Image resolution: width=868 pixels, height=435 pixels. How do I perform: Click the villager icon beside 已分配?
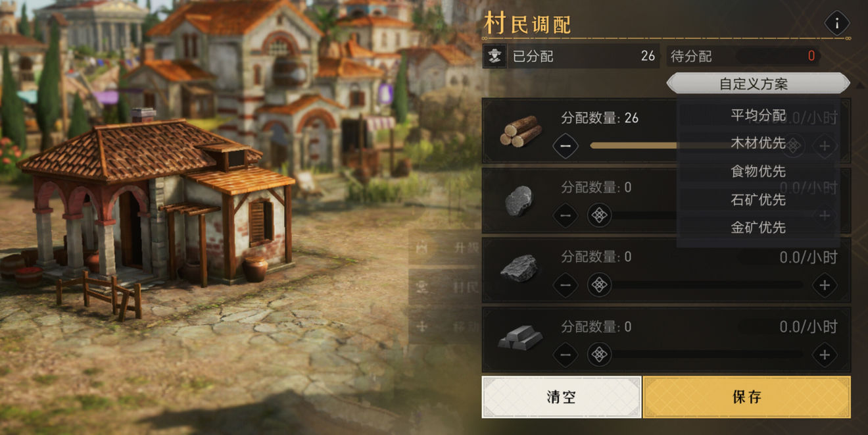(x=494, y=57)
